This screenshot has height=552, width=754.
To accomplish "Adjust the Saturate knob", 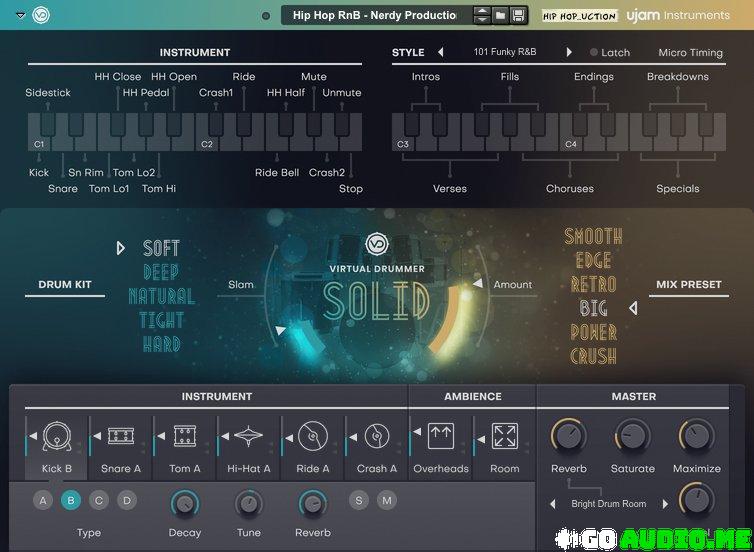I will point(633,437).
